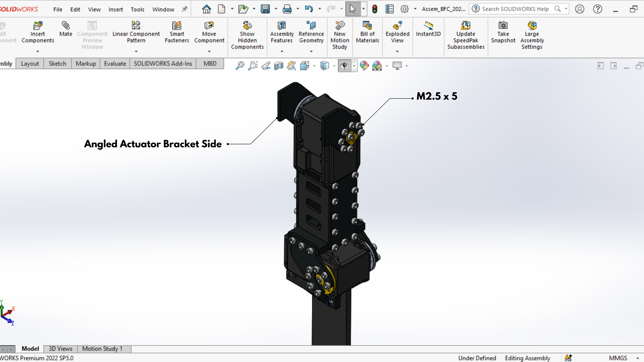Open a file using the Open folder icon

point(243,9)
